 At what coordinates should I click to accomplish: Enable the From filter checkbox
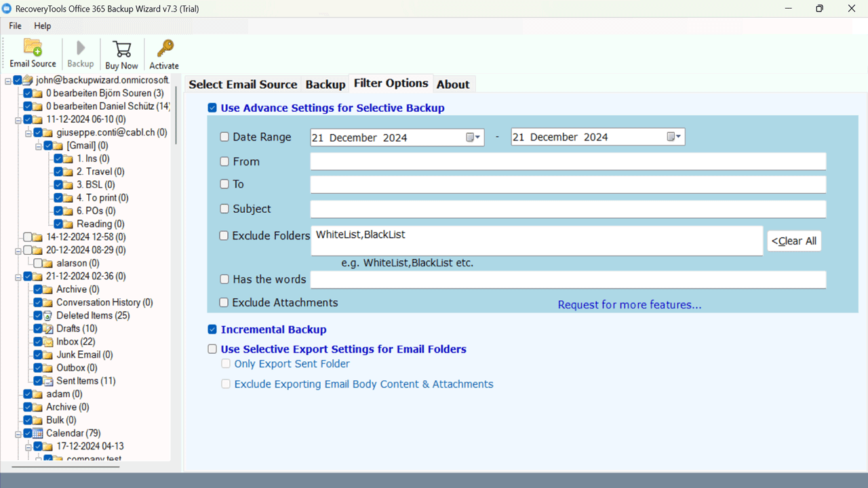point(224,161)
